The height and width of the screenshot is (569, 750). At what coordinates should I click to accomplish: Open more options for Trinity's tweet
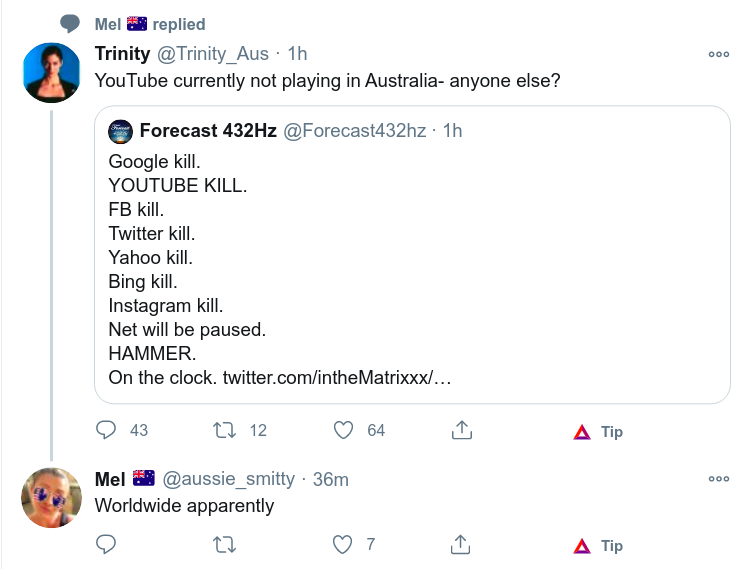click(718, 54)
